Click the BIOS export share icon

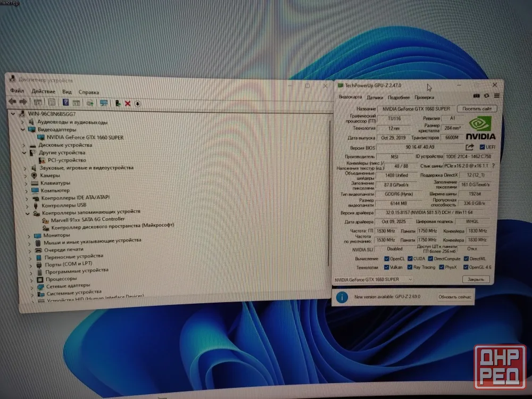tap(470, 147)
